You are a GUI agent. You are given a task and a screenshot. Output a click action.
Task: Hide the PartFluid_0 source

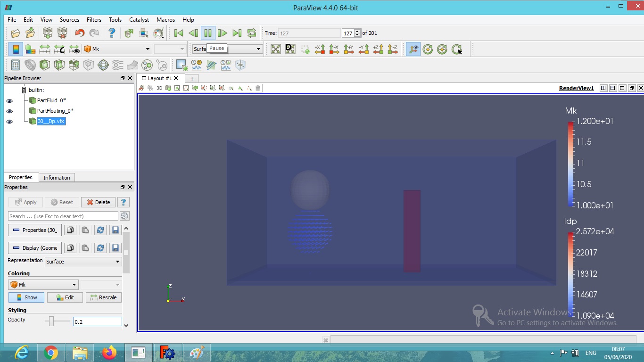(x=9, y=100)
